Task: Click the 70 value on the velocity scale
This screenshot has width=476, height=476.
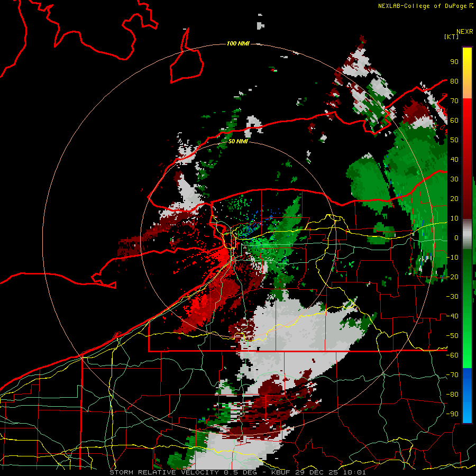Action: tap(454, 101)
